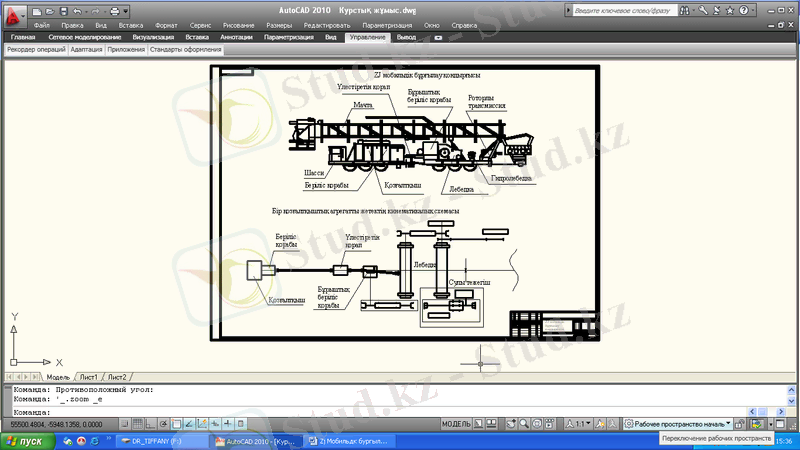Toggle Snap mode in the status bar
Screen dimensions: 800x450
pyautogui.click(x=123, y=423)
